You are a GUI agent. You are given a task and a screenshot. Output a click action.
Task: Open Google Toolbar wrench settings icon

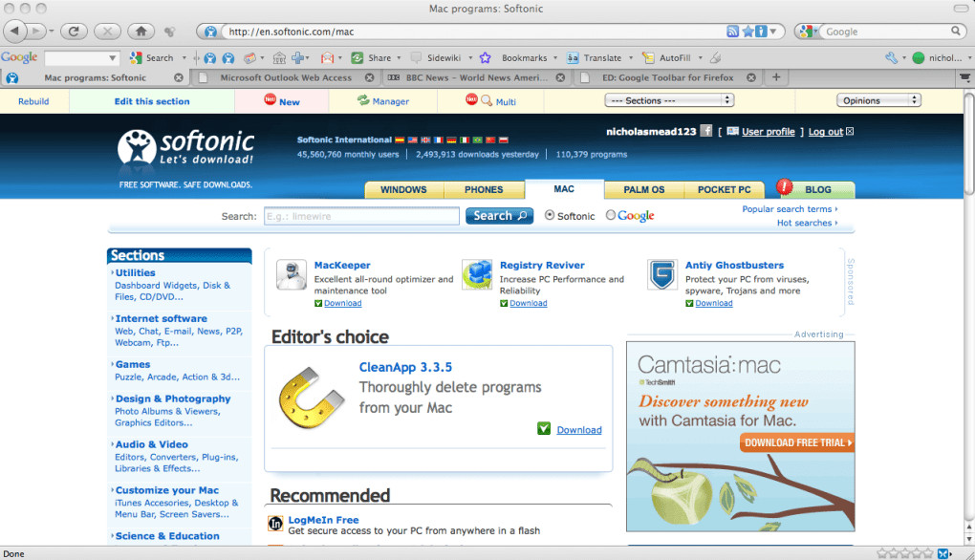pos(891,57)
